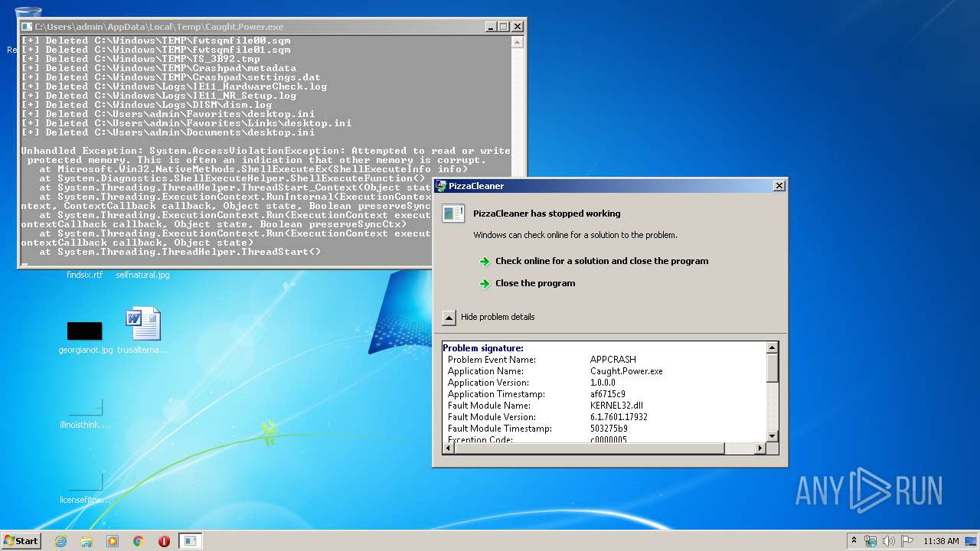Select the Problem signature heading text
Viewport: 980px width, 551px height.
point(483,348)
